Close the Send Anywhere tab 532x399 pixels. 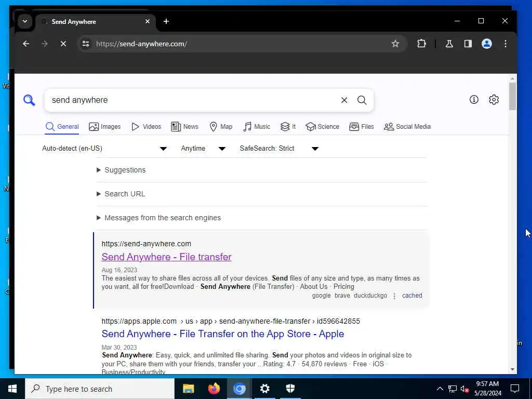(x=147, y=21)
